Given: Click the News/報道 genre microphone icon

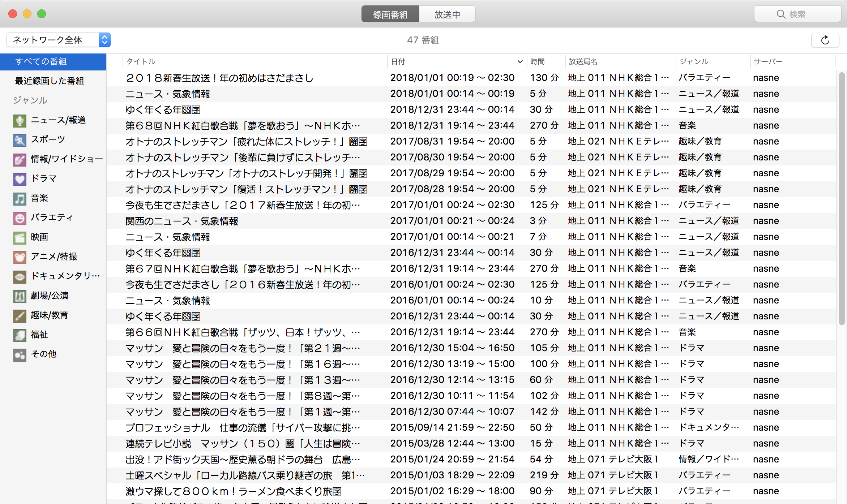Looking at the screenshot, I should pyautogui.click(x=20, y=121).
